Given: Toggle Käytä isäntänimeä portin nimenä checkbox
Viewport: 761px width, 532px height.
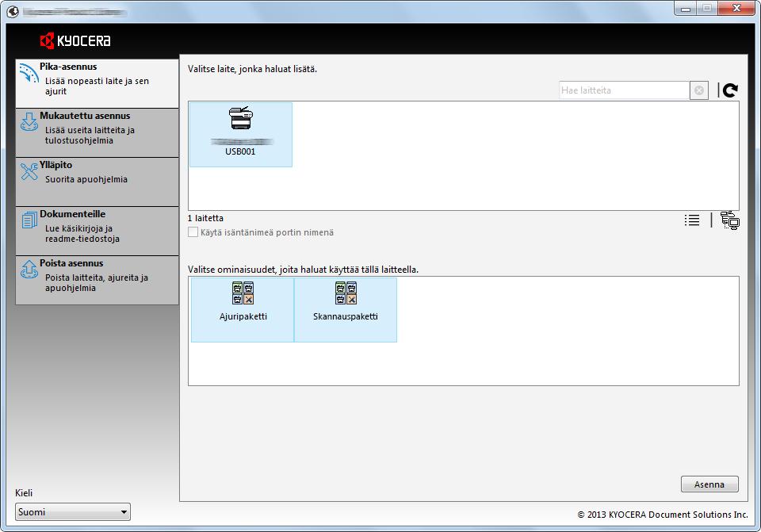Looking at the screenshot, I should 193,232.
